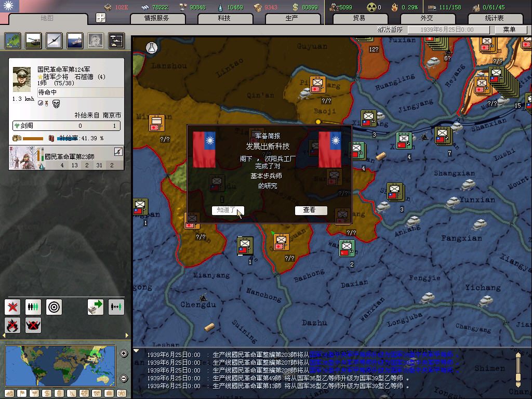Click the national flag emblem in top-left
The image size is (532, 399).
[9, 6]
